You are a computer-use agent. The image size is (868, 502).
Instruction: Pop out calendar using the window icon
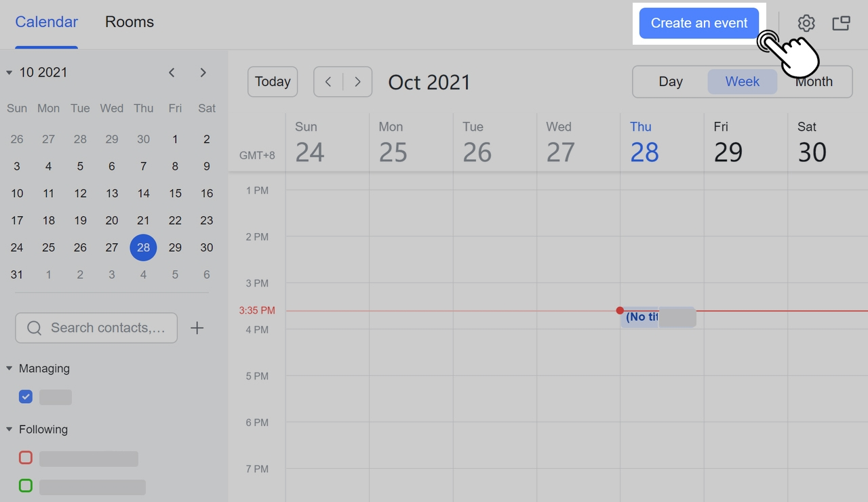coord(841,22)
